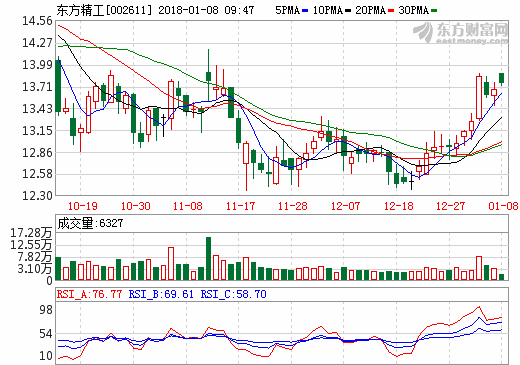
Task: Click the blue 5PMA legend swatch
Action: pyautogui.click(x=305, y=11)
